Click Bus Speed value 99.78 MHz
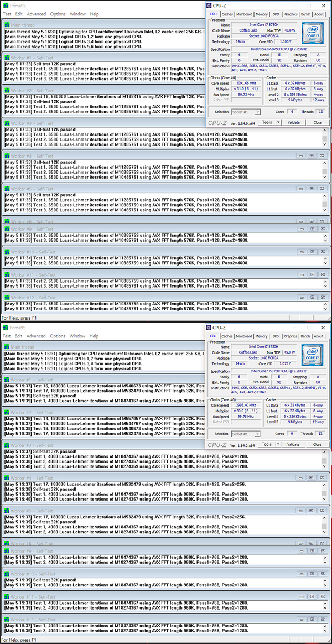332x644 pixels. click(247, 416)
